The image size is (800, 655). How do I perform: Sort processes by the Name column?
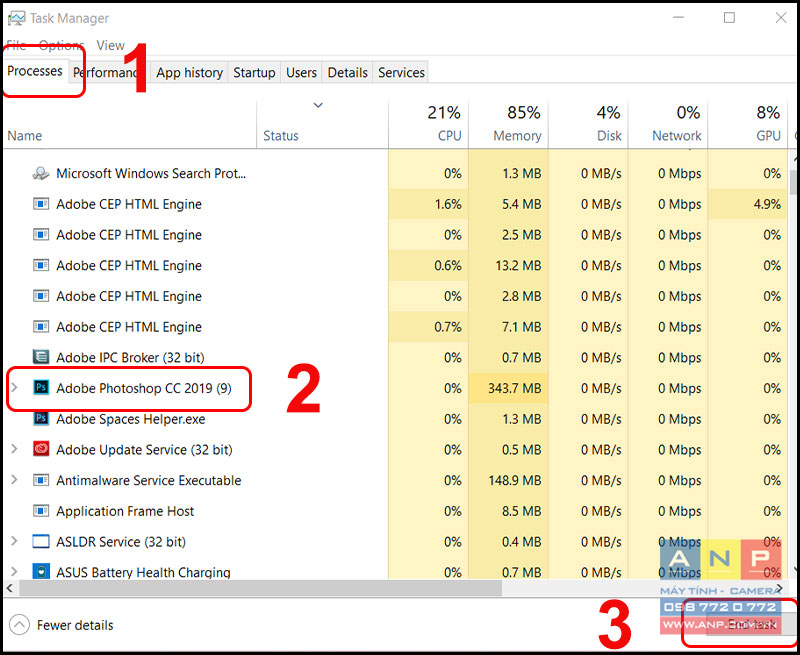click(130, 124)
